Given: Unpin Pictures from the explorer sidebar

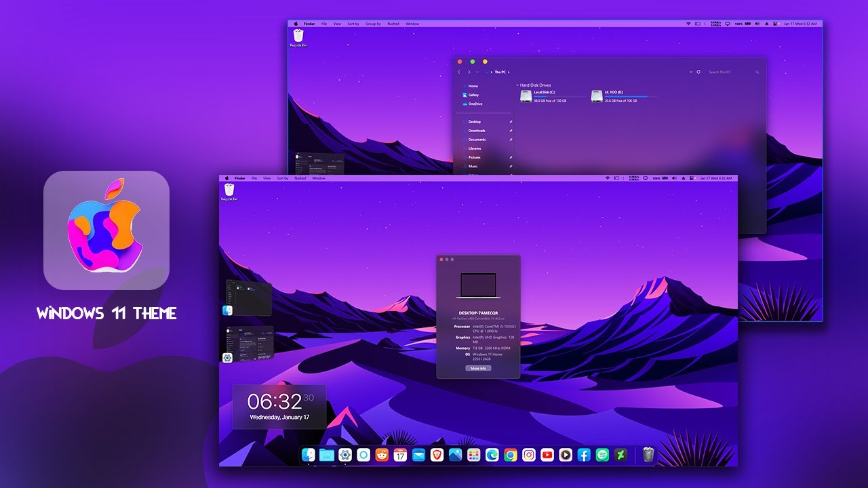Looking at the screenshot, I should point(511,157).
